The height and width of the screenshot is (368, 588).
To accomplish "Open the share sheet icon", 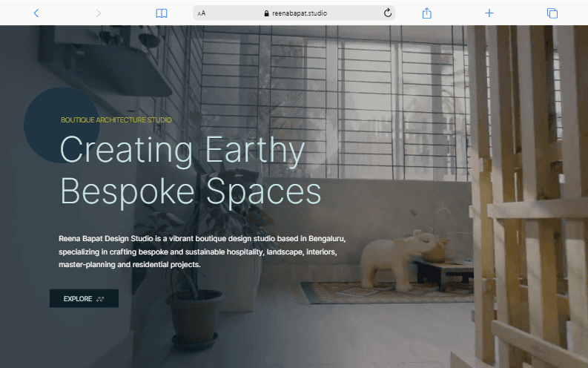I will tap(427, 13).
